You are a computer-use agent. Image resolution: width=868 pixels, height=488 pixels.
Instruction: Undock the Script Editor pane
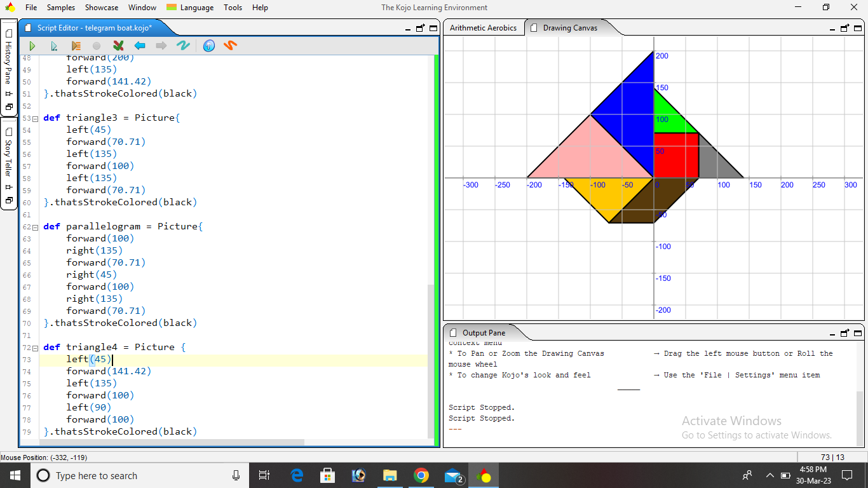pyautogui.click(x=421, y=28)
